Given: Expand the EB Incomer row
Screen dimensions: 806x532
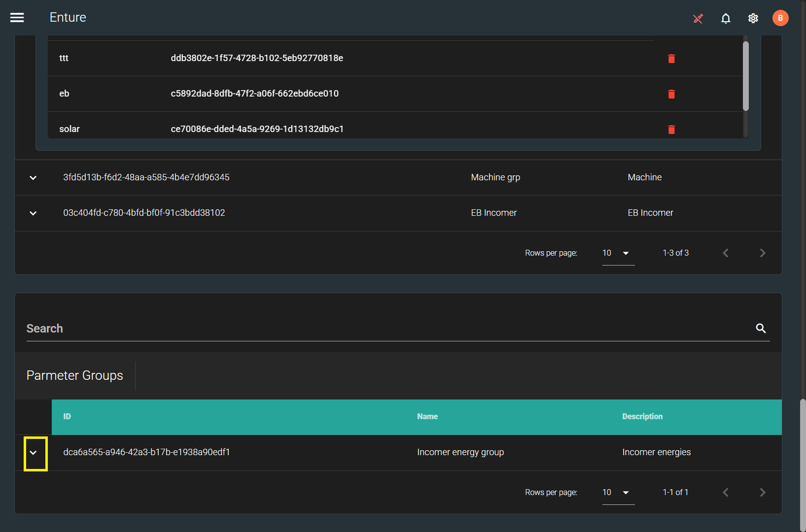Looking at the screenshot, I should [33, 213].
